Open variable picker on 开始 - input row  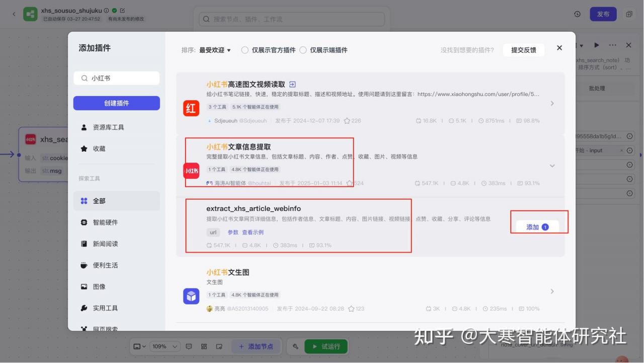click(x=629, y=151)
